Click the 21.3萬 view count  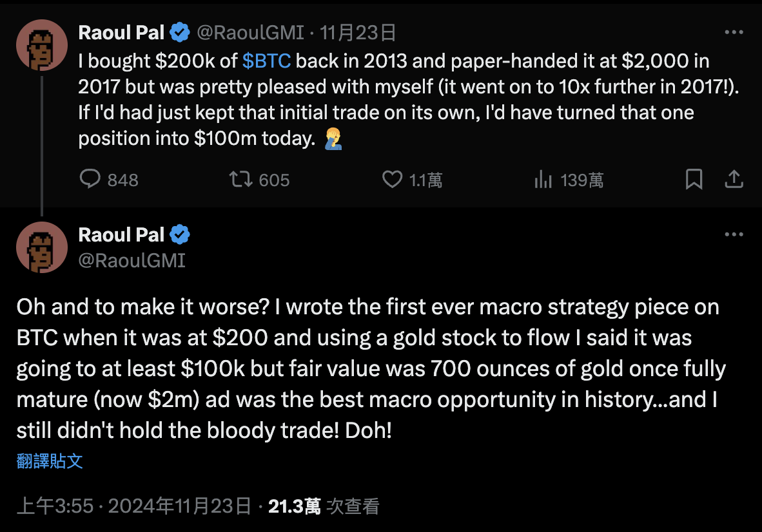[294, 506]
